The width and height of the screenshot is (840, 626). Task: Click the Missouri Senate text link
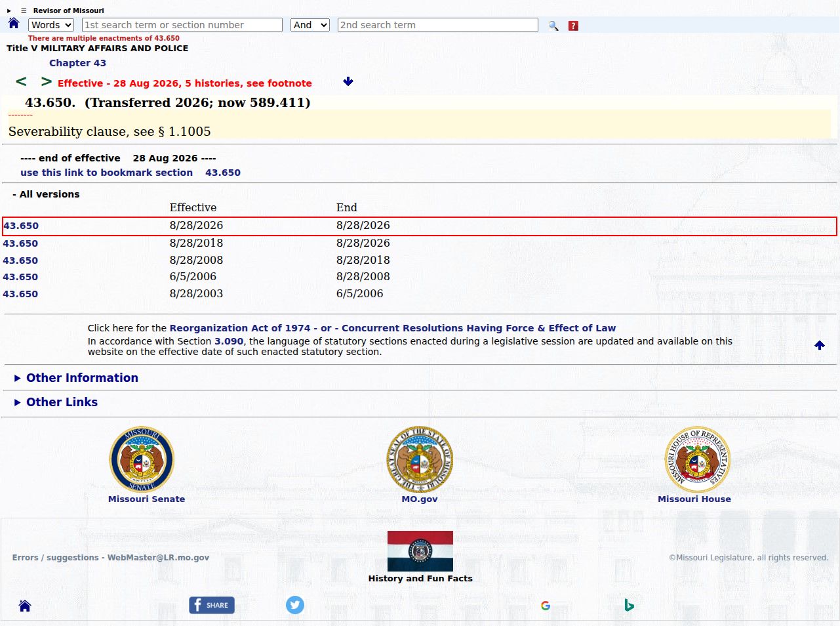pos(146,499)
